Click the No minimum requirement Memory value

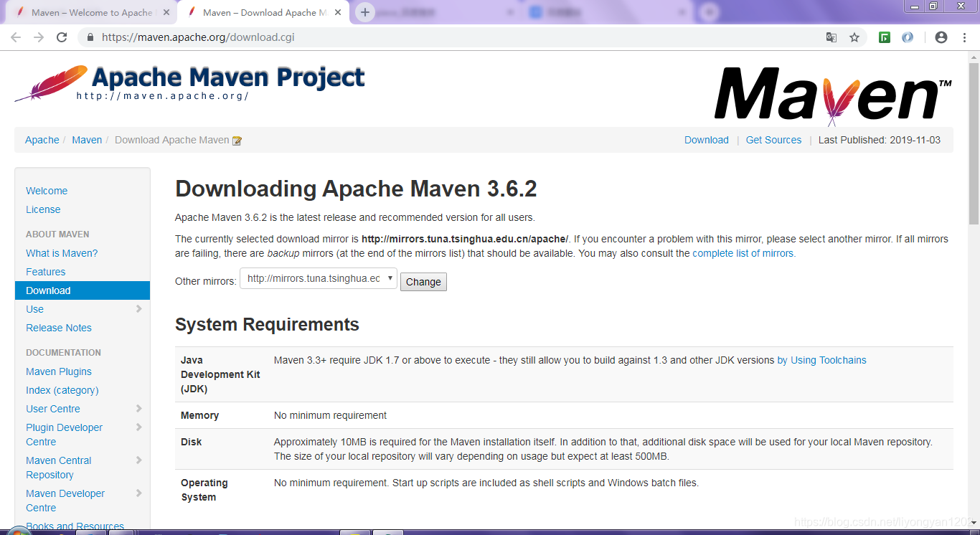pyautogui.click(x=330, y=415)
